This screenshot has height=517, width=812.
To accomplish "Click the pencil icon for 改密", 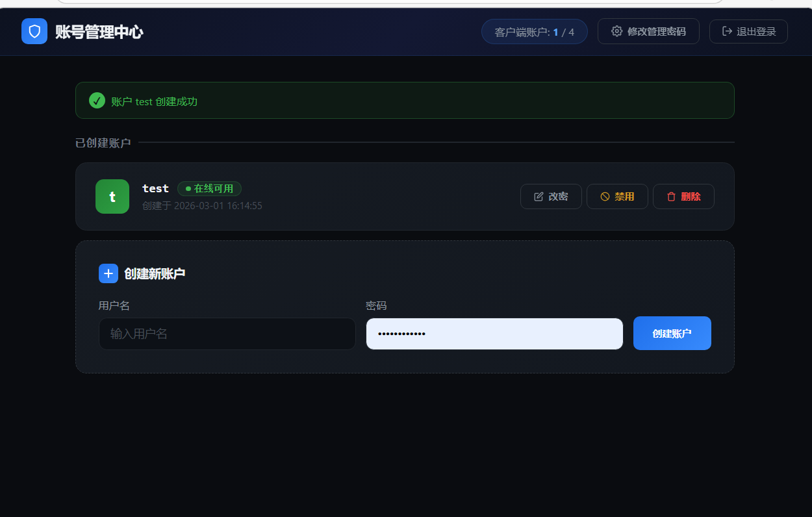I will (x=539, y=197).
